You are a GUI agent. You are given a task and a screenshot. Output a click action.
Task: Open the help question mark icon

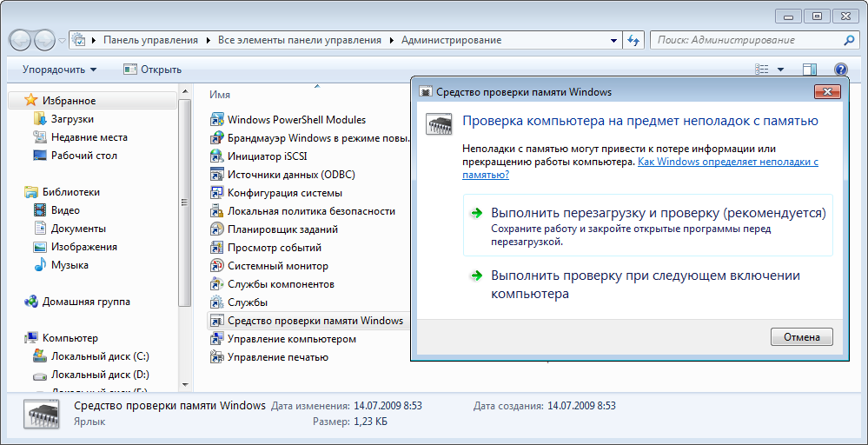pyautogui.click(x=840, y=70)
